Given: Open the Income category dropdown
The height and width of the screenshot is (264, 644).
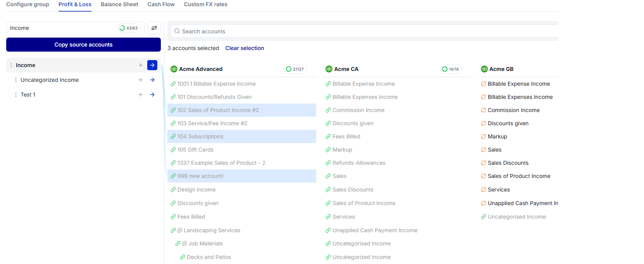Looking at the screenshot, I should (x=76, y=28).
